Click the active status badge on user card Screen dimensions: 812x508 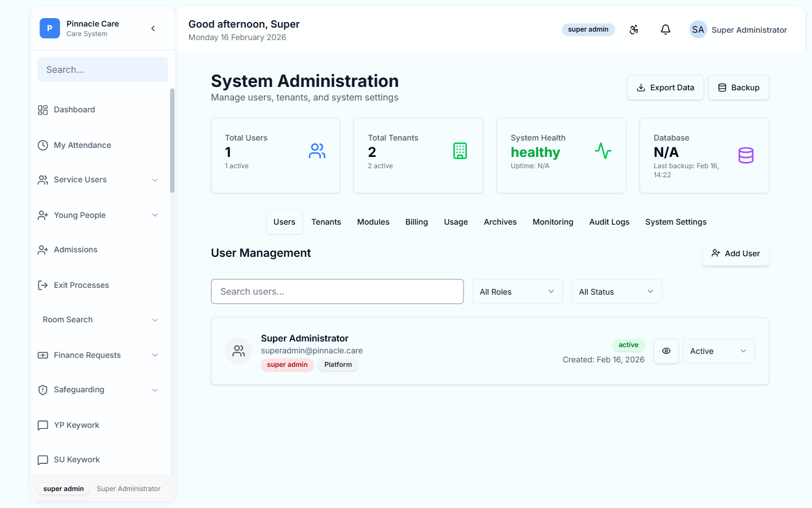click(x=628, y=345)
